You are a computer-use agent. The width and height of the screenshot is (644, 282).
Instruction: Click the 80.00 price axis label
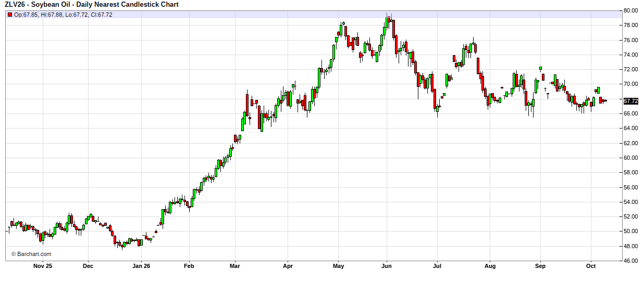(630, 10)
